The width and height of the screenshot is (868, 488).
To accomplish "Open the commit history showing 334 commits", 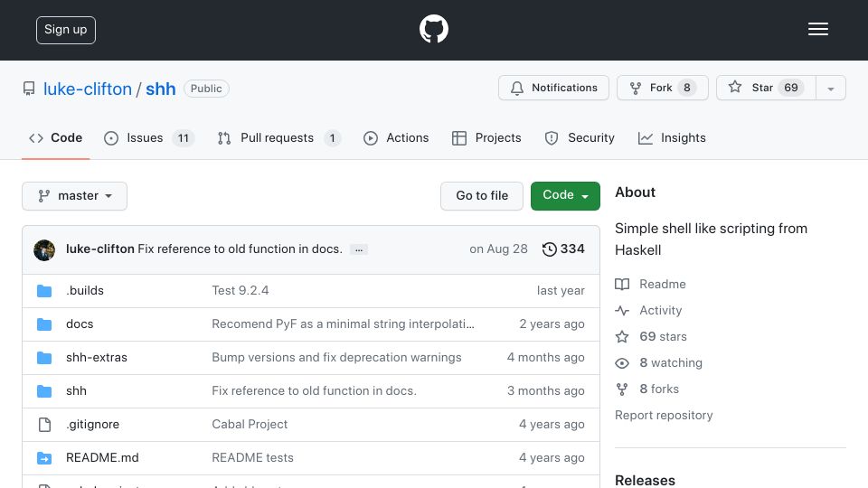I will (563, 249).
